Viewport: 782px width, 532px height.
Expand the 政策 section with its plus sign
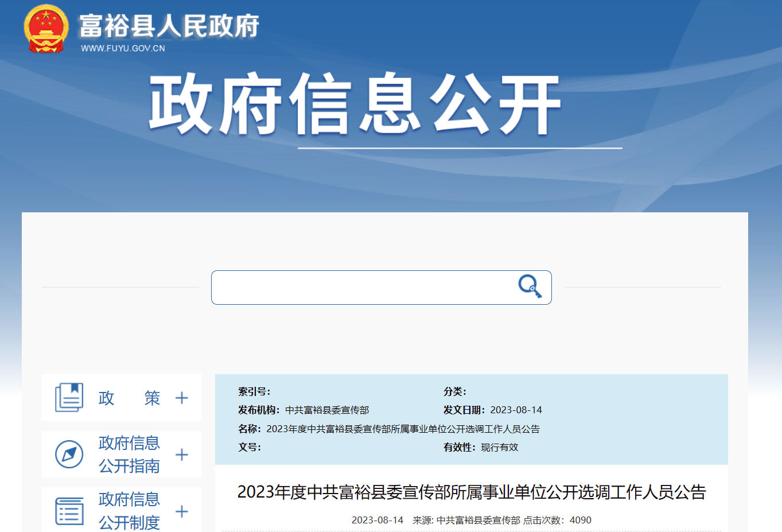182,398
